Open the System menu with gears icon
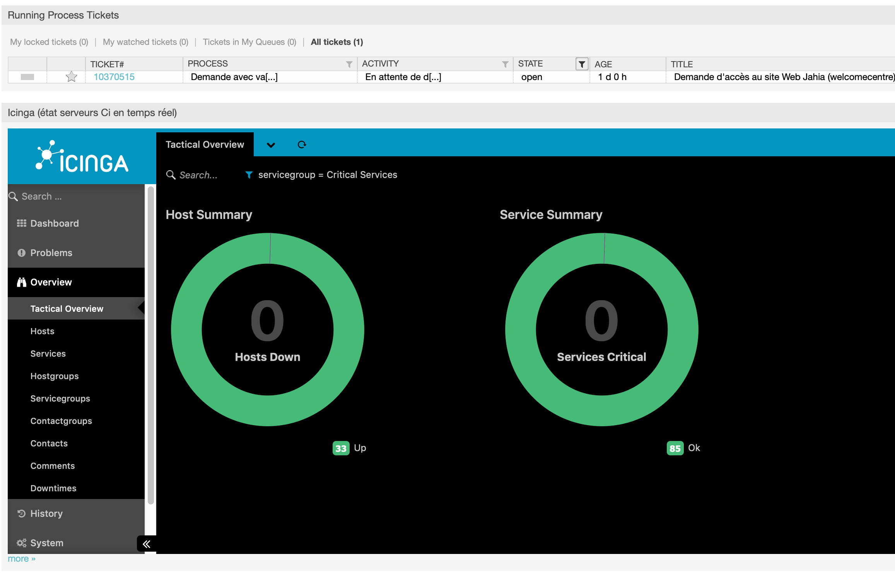The height and width of the screenshot is (588, 895). [x=46, y=543]
